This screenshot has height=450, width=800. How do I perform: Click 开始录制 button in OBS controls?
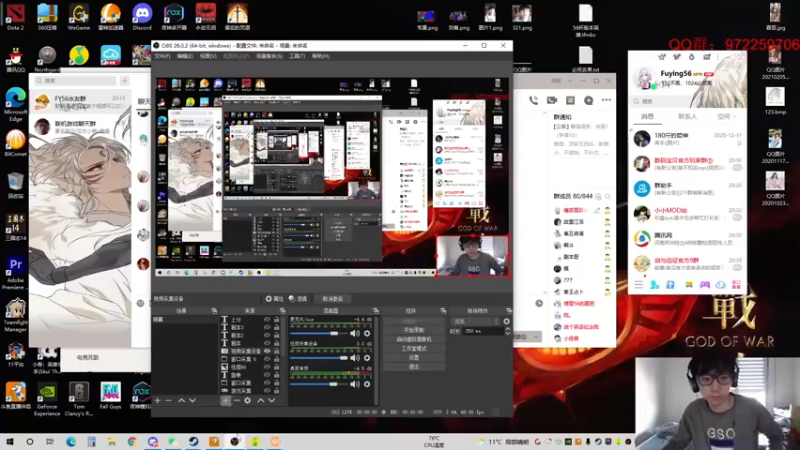tap(414, 330)
